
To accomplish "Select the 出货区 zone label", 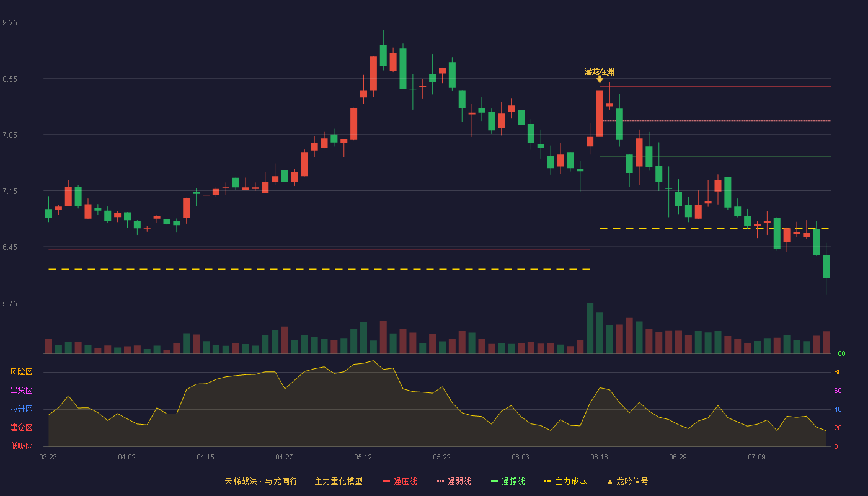I will (21, 391).
